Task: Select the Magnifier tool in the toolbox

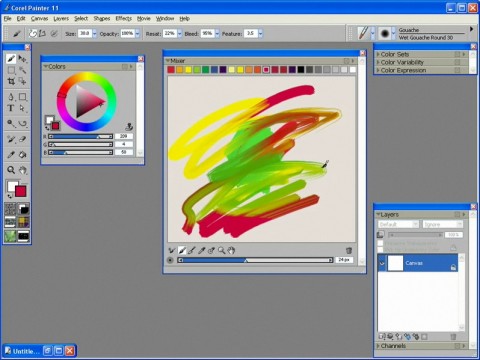Action: [11, 170]
